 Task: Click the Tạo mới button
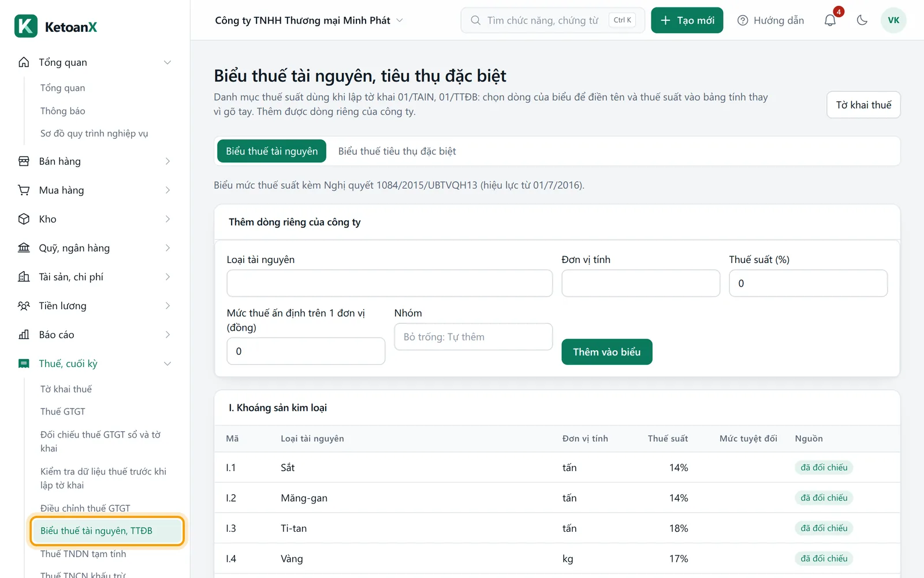coord(687,20)
